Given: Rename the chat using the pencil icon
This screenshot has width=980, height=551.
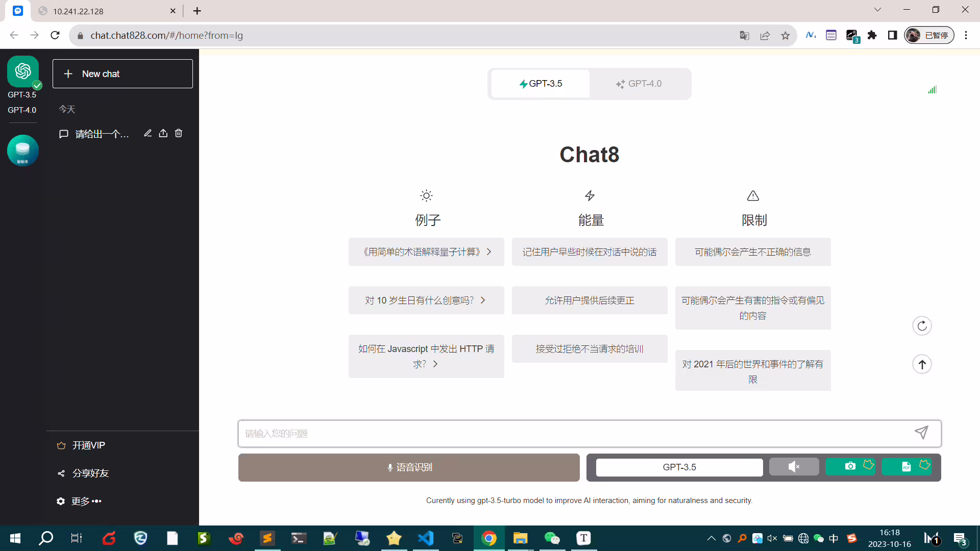Looking at the screenshot, I should 148,133.
